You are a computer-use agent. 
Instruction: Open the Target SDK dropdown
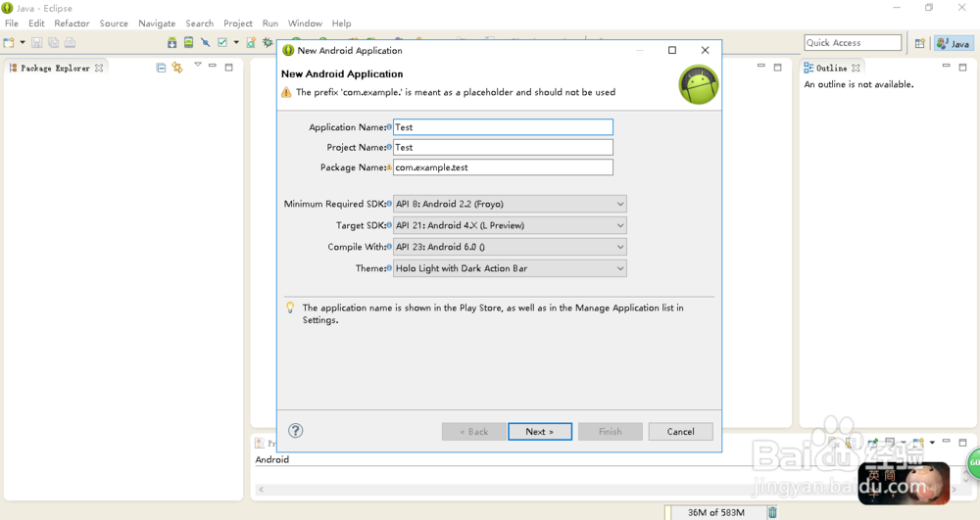pyautogui.click(x=510, y=225)
